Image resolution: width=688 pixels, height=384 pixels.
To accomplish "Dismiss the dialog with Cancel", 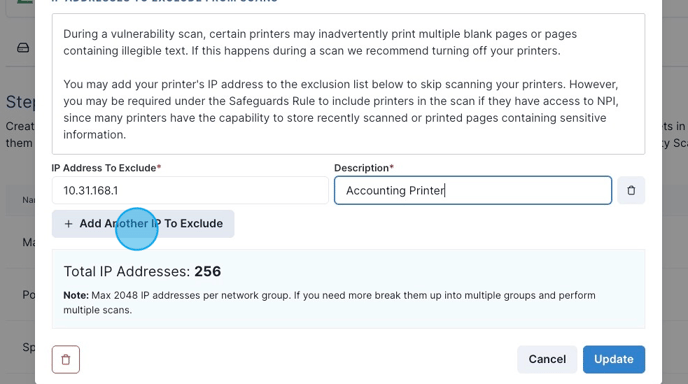I will point(547,359).
